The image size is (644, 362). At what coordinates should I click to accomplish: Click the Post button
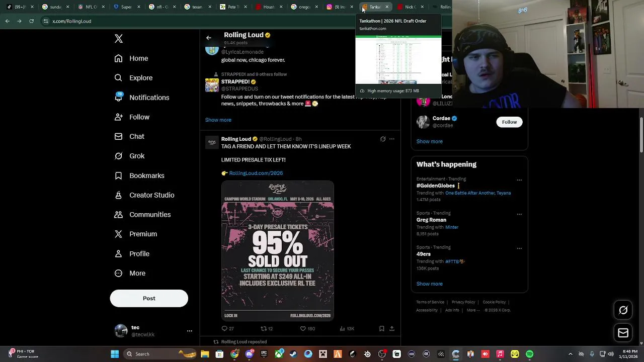point(149,298)
